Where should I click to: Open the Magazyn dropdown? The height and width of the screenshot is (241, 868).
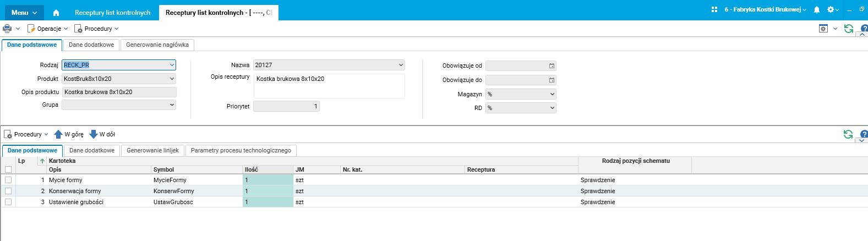[x=521, y=94]
